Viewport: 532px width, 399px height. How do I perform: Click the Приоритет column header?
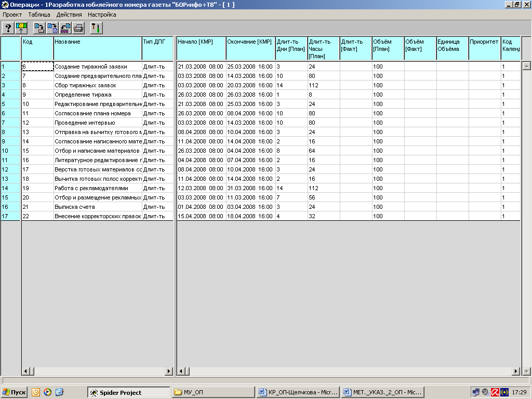click(485, 48)
